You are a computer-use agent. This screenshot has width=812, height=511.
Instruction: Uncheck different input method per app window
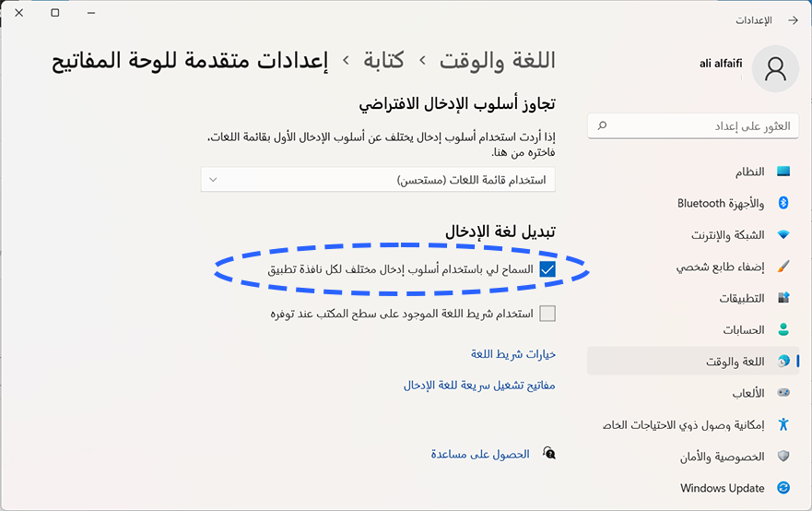pos(547,269)
